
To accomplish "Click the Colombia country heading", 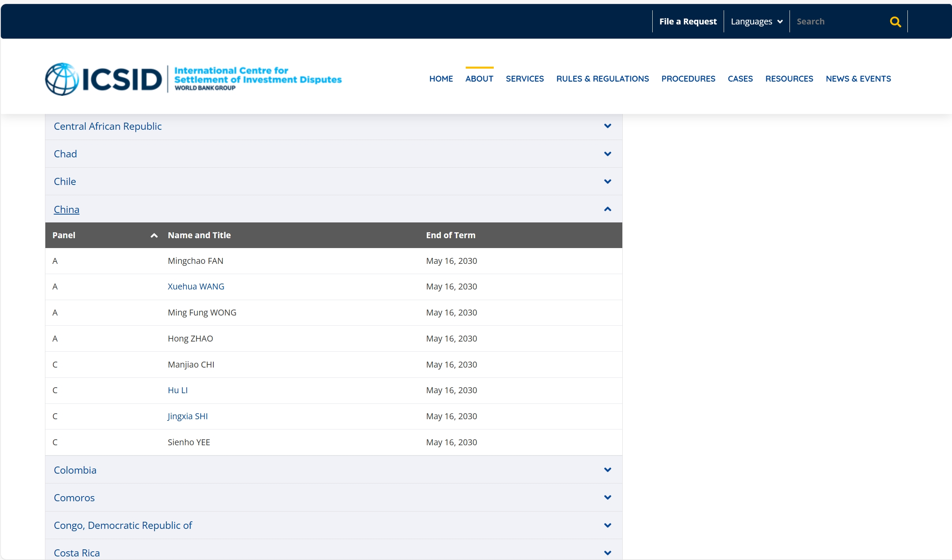I will 75,470.
